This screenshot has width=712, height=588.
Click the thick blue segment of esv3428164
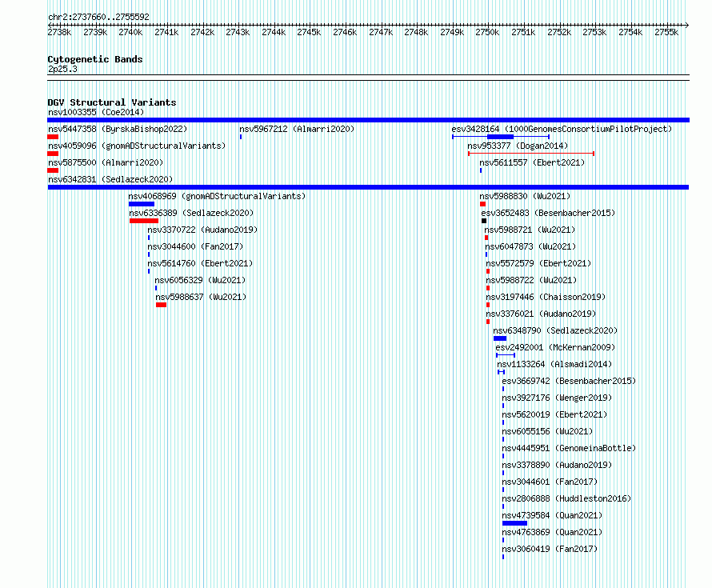coord(500,137)
